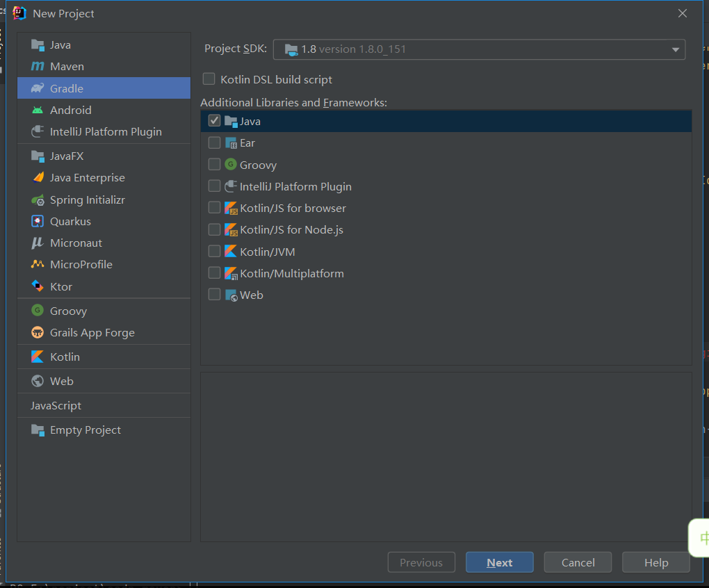Select Quarkus project type
Image resolution: width=709 pixels, height=588 pixels.
(x=104, y=222)
